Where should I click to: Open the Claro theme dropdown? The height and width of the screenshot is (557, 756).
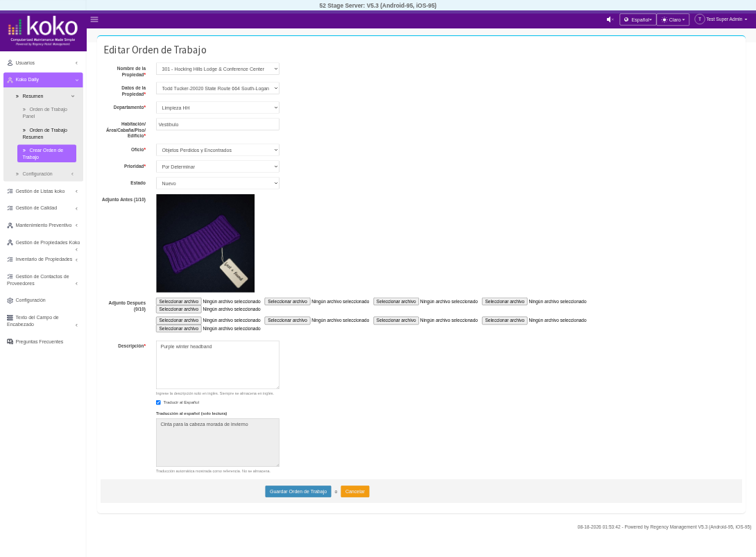point(673,19)
